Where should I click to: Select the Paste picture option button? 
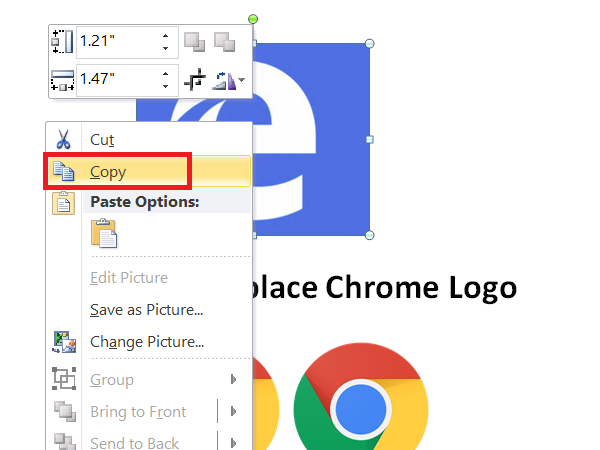tap(104, 233)
